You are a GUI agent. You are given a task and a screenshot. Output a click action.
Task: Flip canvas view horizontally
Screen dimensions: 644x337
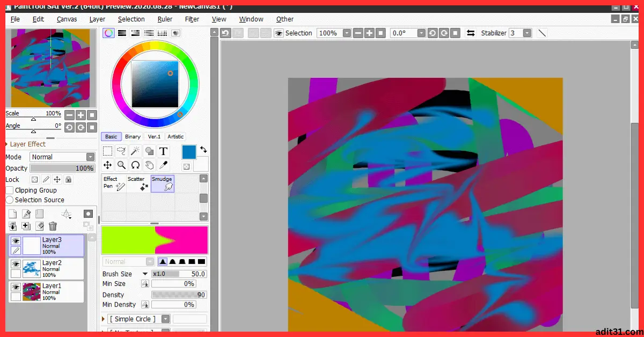[471, 33]
